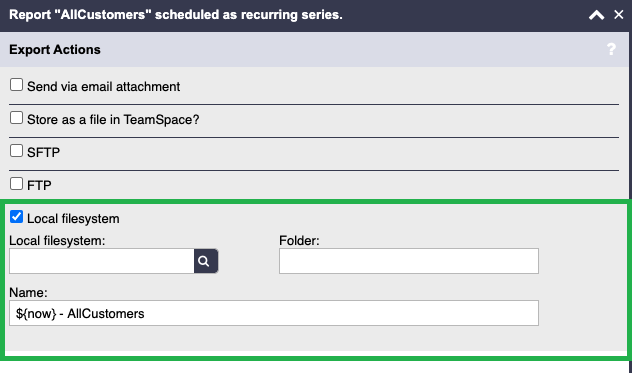Select the Name field containing ${now} - AllCustomers
632x373 pixels.
(x=274, y=313)
